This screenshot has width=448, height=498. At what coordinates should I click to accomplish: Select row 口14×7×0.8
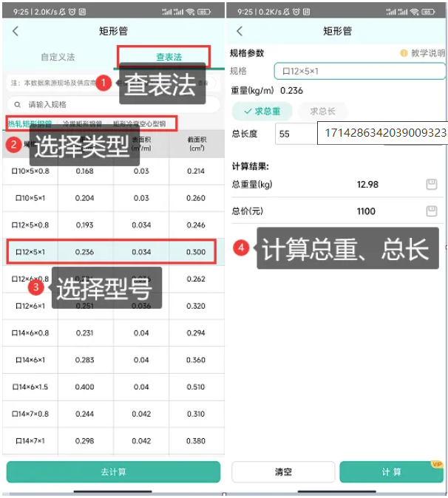pyautogui.click(x=113, y=415)
